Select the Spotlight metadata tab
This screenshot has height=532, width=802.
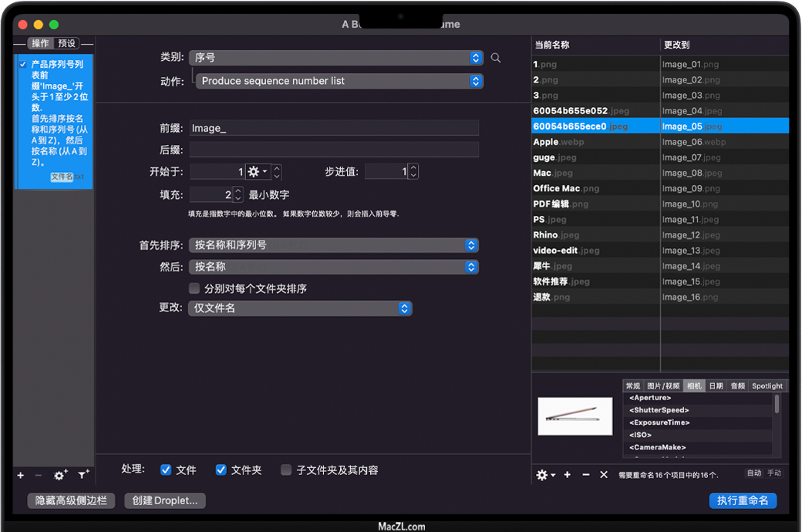pyautogui.click(x=767, y=386)
